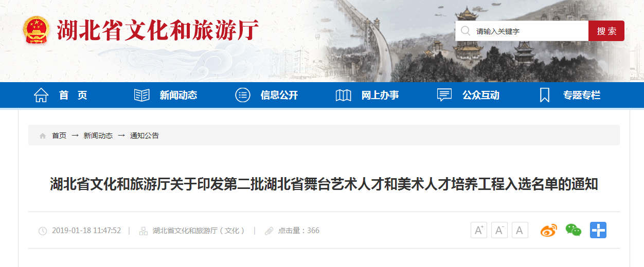Click the search magnifier icon

(466, 31)
